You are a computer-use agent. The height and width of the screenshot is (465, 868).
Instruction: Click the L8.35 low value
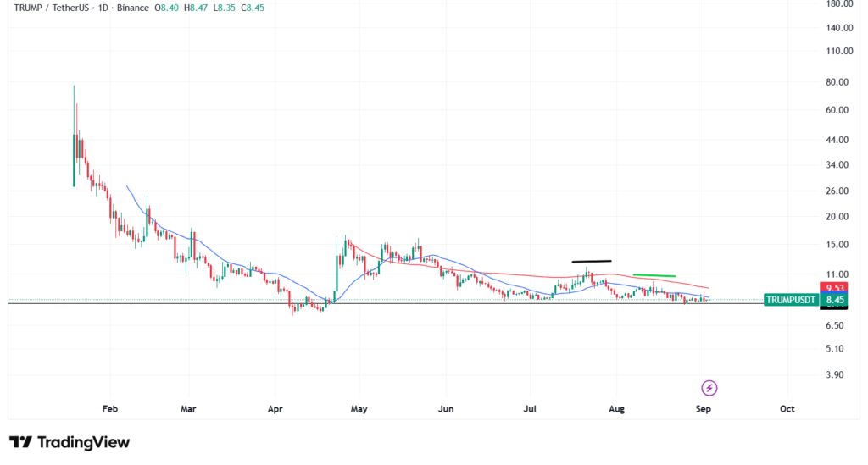224,8
